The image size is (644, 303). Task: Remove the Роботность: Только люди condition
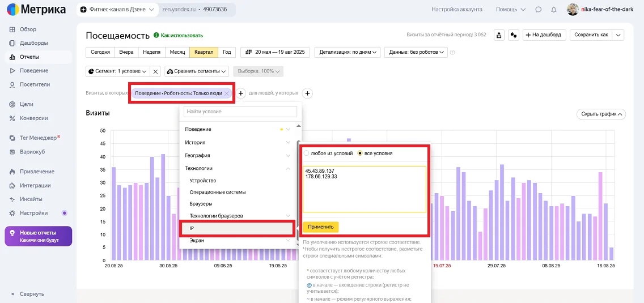227,93
